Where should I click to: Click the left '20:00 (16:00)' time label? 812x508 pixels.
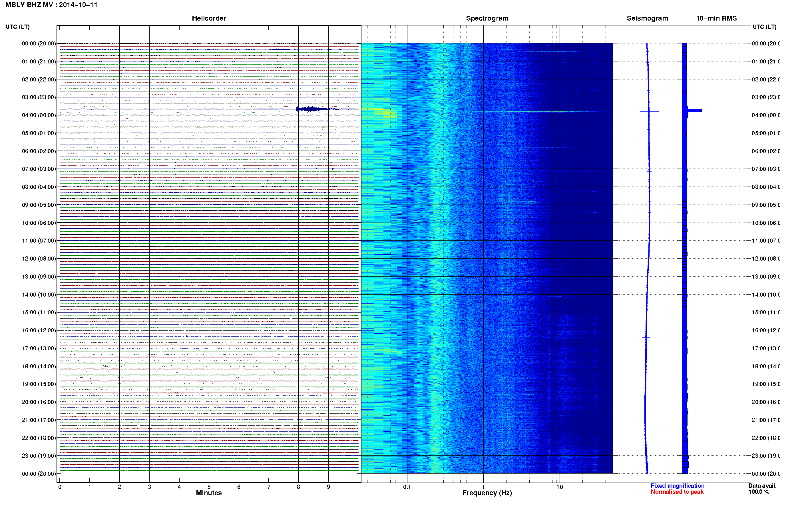(x=39, y=402)
